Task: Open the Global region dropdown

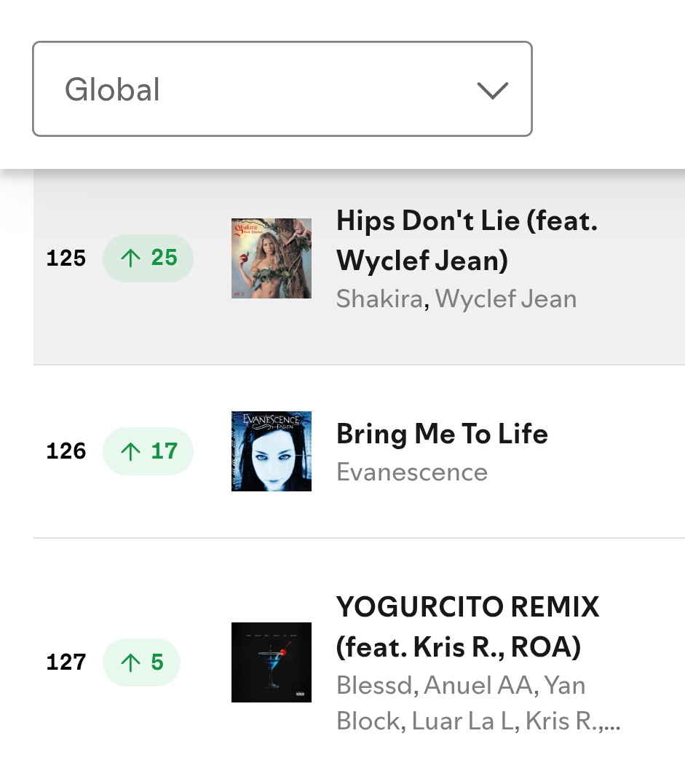Action: pos(282,90)
